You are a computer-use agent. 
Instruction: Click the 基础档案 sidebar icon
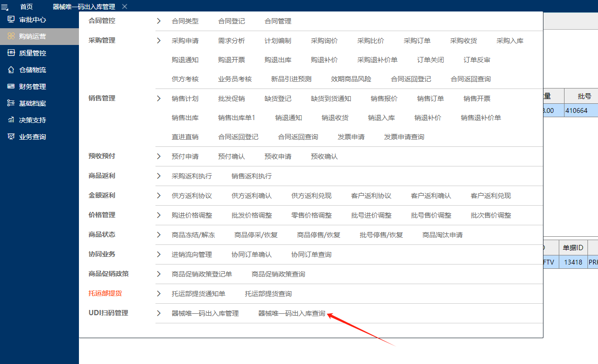11,103
